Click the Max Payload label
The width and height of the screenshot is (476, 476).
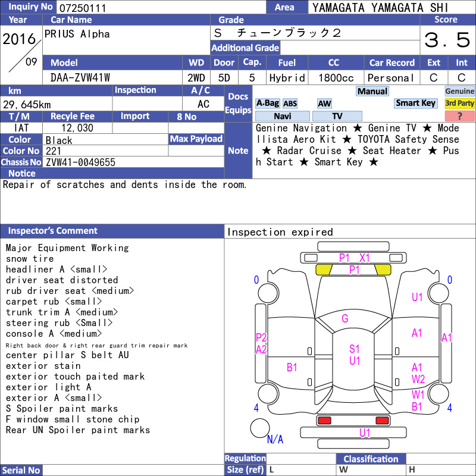(196, 139)
